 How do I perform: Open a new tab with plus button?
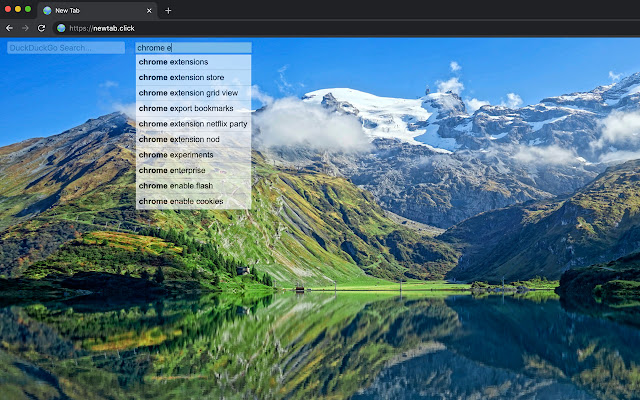tap(168, 10)
